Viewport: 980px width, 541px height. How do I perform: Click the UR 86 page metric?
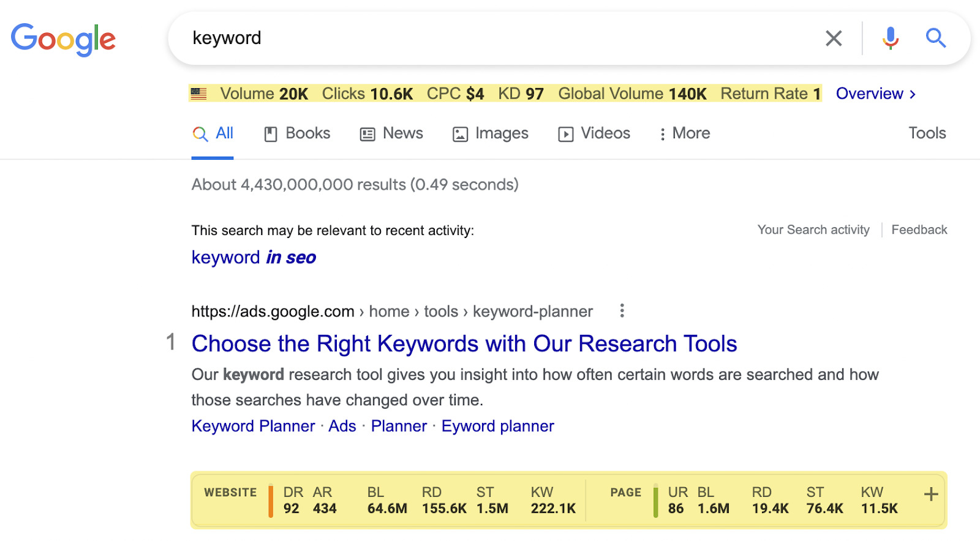677,500
